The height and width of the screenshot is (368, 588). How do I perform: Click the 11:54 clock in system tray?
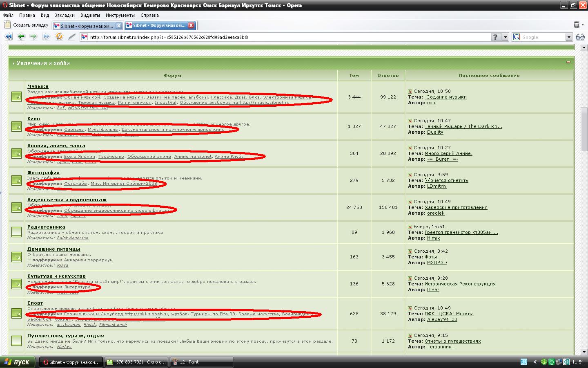coord(578,362)
